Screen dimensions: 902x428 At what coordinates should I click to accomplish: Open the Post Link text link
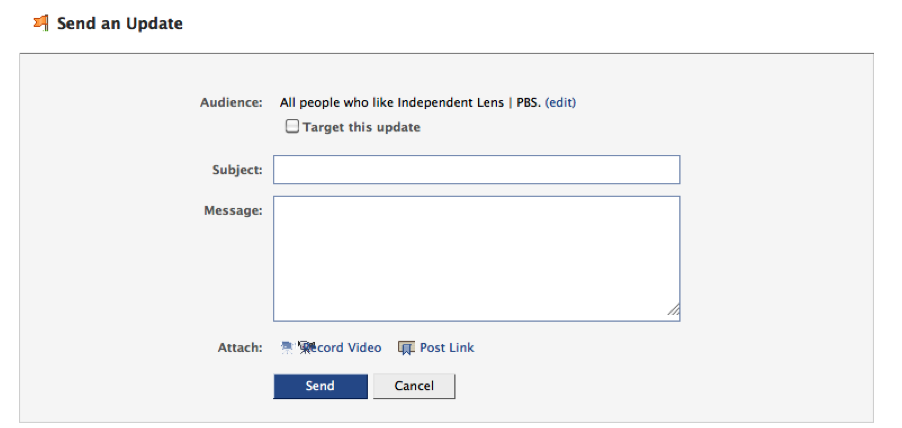pos(447,348)
